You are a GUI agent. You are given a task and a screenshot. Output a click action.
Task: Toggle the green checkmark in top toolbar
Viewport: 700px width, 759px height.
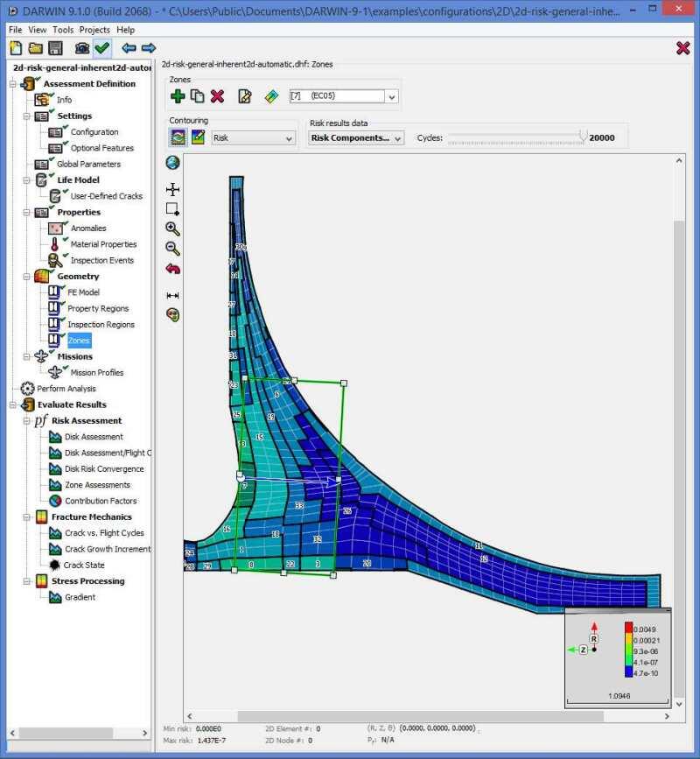[x=102, y=48]
